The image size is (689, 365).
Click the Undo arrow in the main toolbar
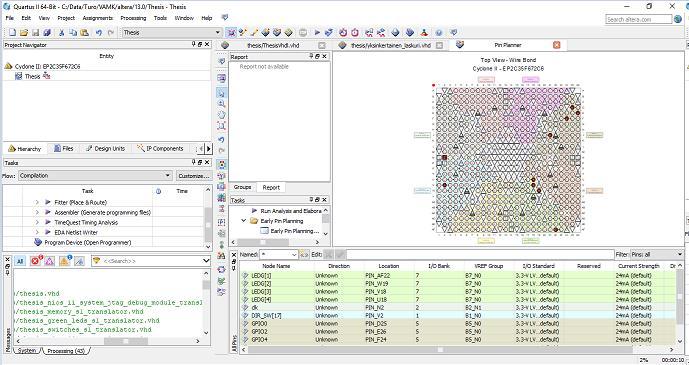pyautogui.click(x=99, y=33)
